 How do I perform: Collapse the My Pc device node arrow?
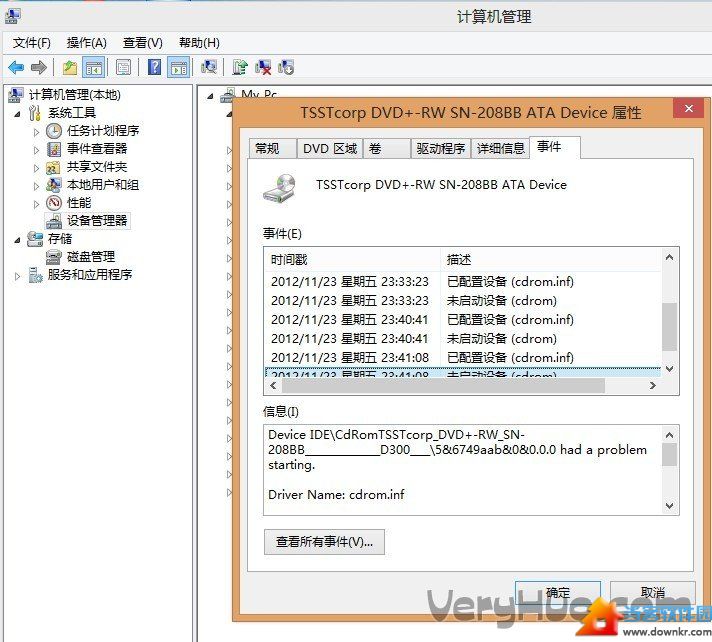[x=210, y=96]
